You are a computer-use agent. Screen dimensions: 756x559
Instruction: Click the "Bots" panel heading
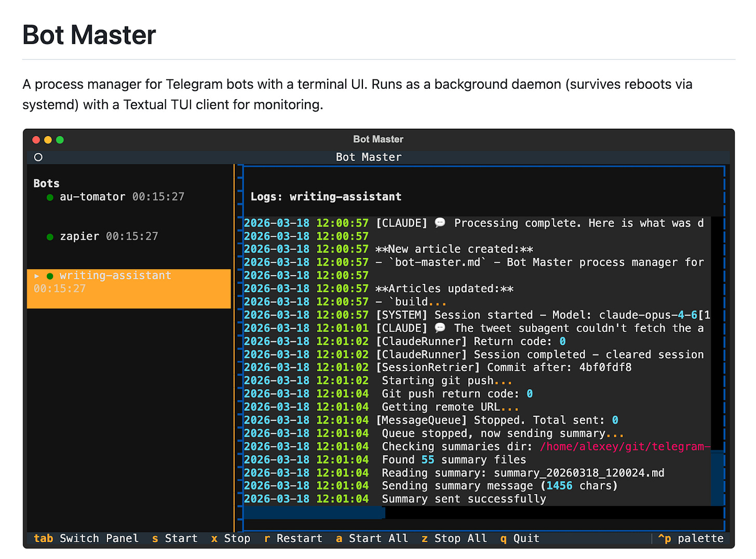(x=46, y=183)
